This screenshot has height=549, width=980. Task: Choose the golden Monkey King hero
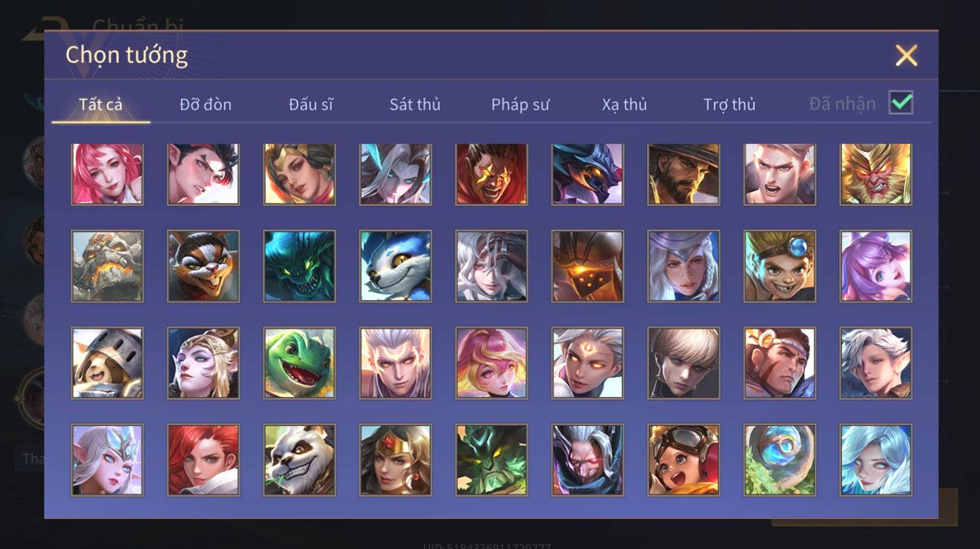click(x=876, y=175)
